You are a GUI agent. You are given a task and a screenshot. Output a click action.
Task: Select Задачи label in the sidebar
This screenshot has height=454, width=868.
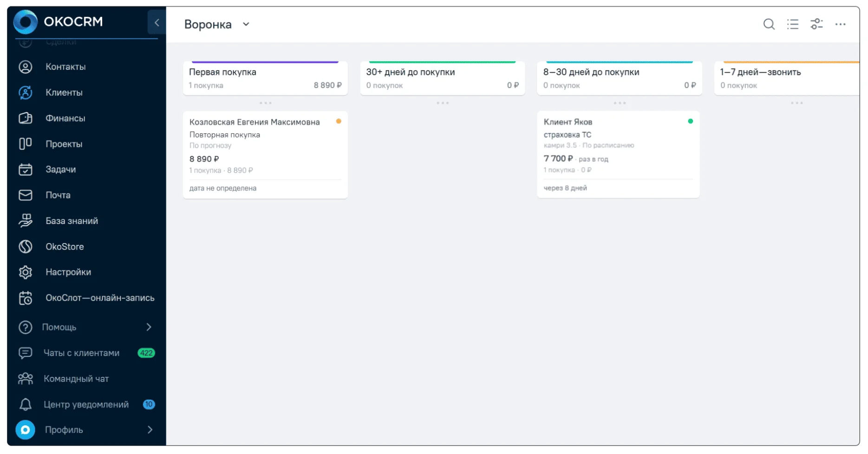pyautogui.click(x=61, y=170)
